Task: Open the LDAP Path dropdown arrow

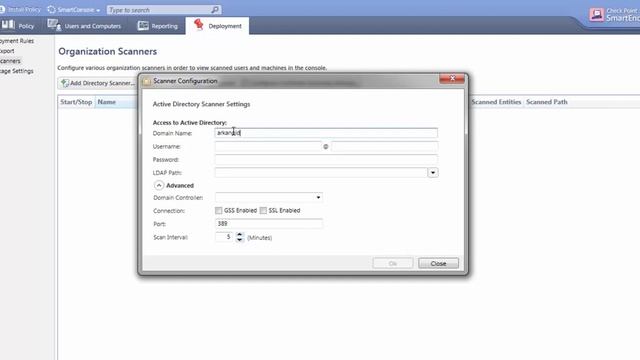Action: [433, 173]
